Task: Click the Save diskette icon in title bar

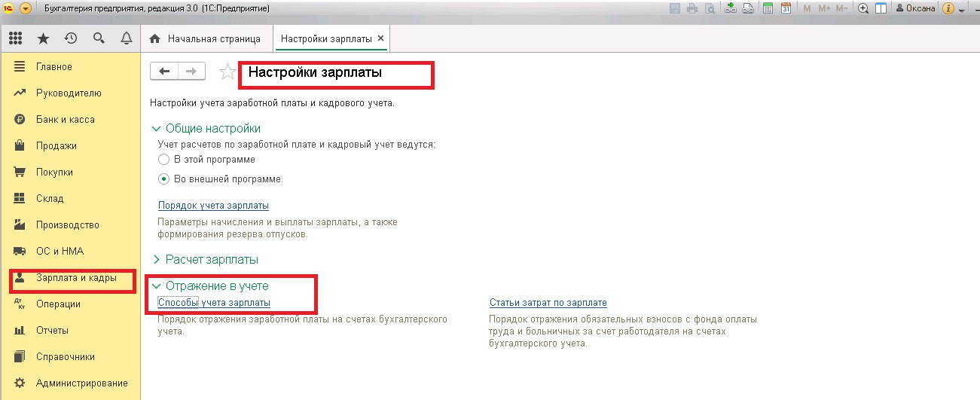Action: (674, 8)
